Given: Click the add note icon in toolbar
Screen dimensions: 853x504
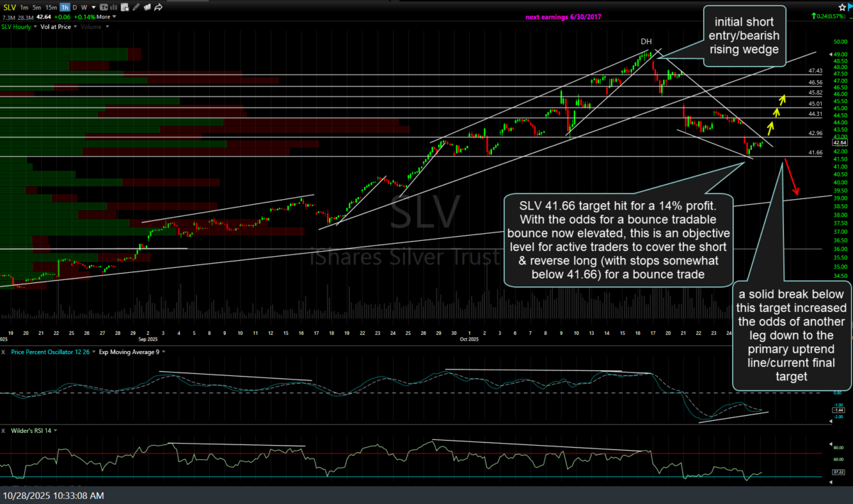Looking at the screenshot, I should (x=126, y=7).
